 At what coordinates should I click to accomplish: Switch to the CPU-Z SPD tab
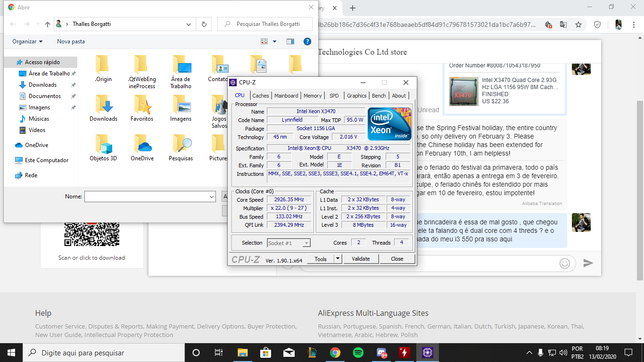[x=334, y=96]
